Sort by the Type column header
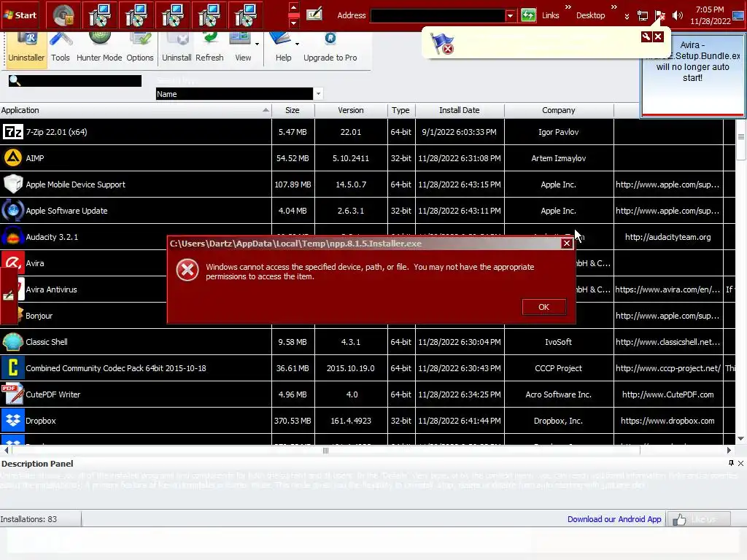This screenshot has height=560, width=747. pos(400,110)
